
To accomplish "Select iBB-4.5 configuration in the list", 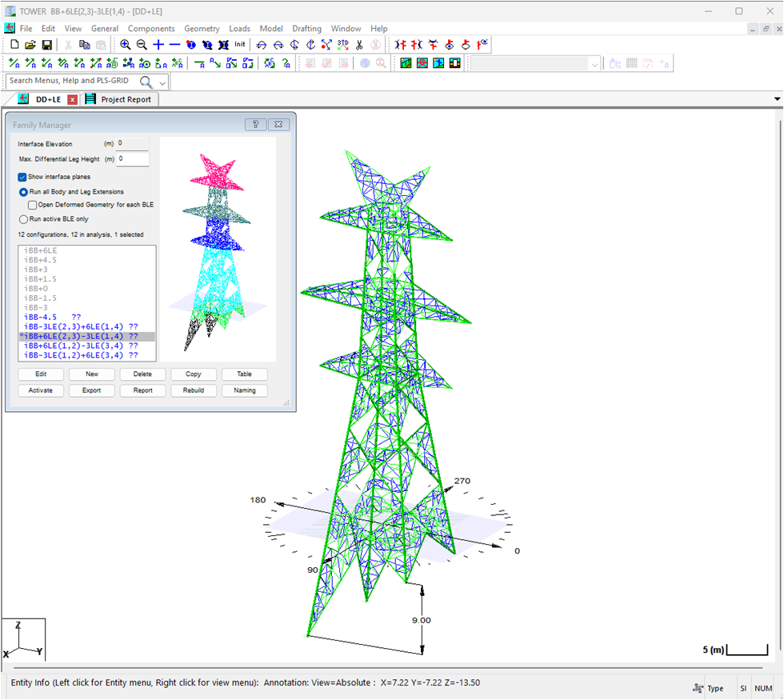I will [40, 317].
